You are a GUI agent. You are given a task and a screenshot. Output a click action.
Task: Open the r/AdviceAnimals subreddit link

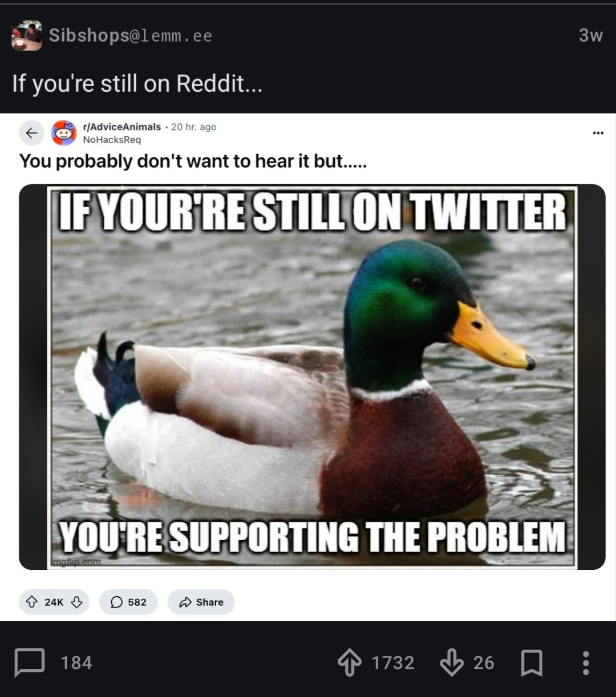point(122,127)
